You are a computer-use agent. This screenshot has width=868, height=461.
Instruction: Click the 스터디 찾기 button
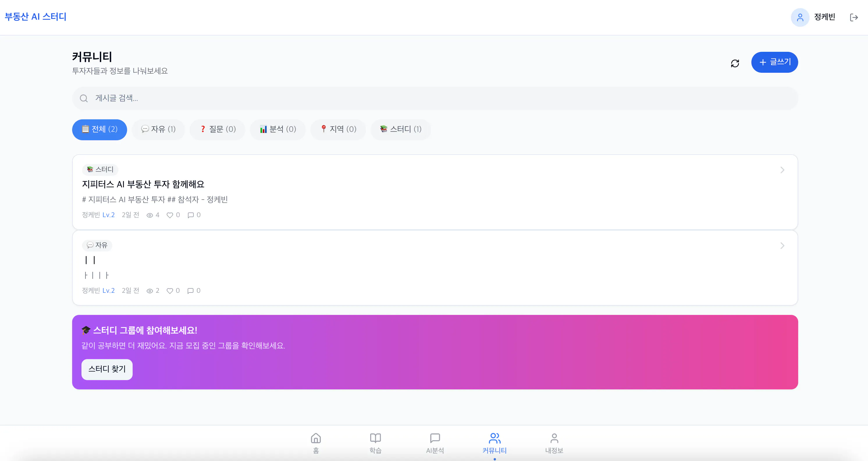107,369
